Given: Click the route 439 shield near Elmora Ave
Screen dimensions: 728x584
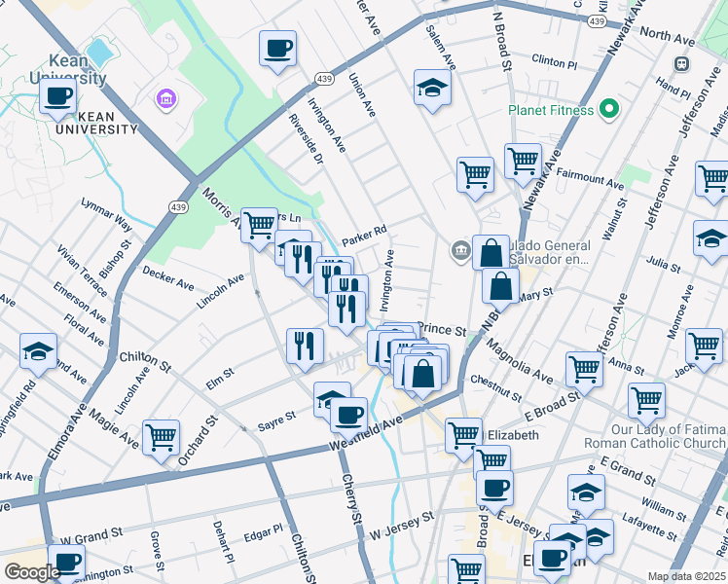Looking at the screenshot, I should [178, 207].
